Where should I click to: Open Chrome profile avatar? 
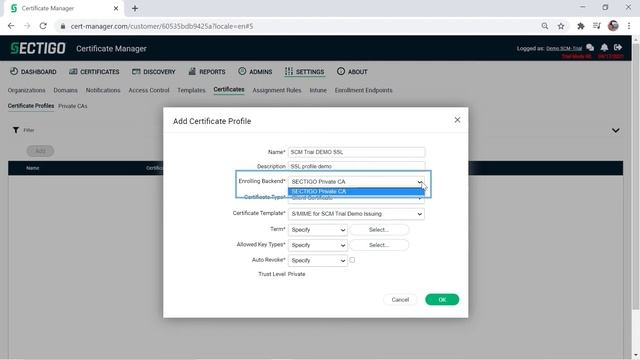[x=613, y=26]
